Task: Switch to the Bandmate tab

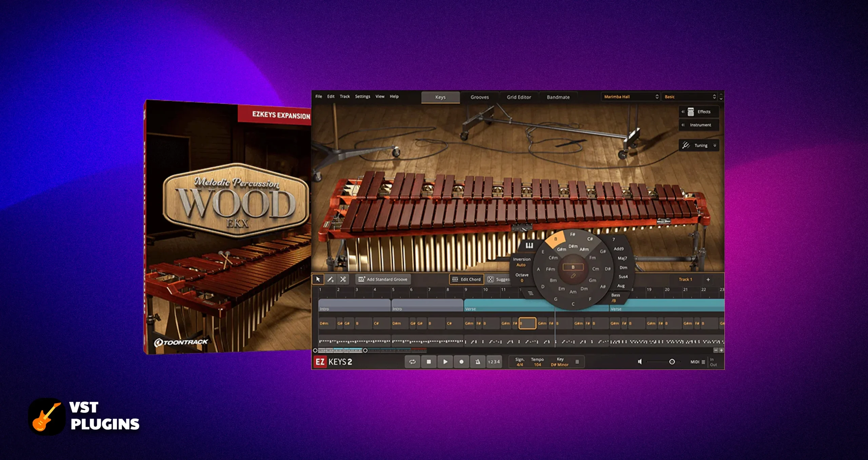Action: [x=558, y=97]
